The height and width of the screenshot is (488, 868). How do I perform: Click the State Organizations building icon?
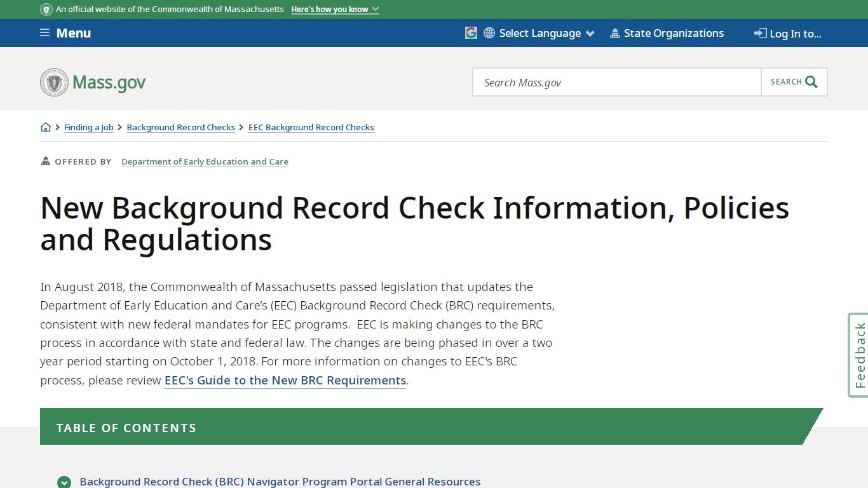(614, 33)
